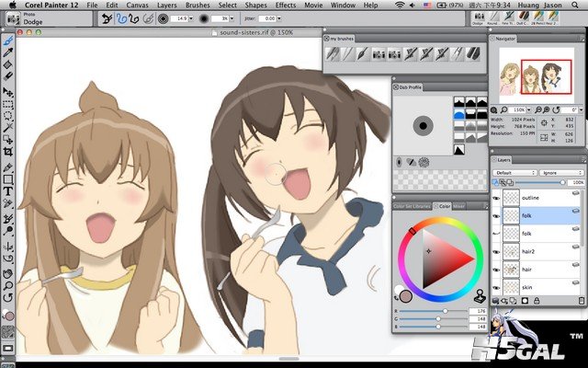Switch to the Mixer tab
588x368 pixels.
pyautogui.click(x=458, y=206)
